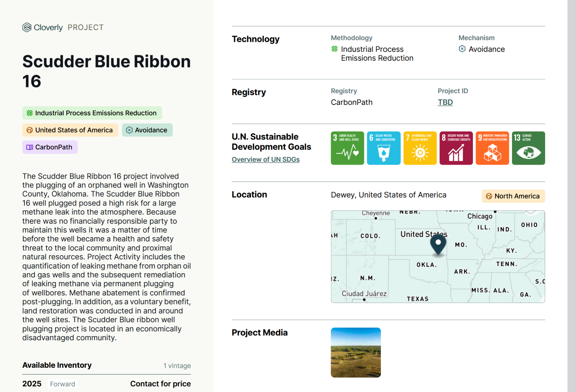The width and height of the screenshot is (576, 392).
Task: Click the map location pin marker
Action: coord(438,244)
